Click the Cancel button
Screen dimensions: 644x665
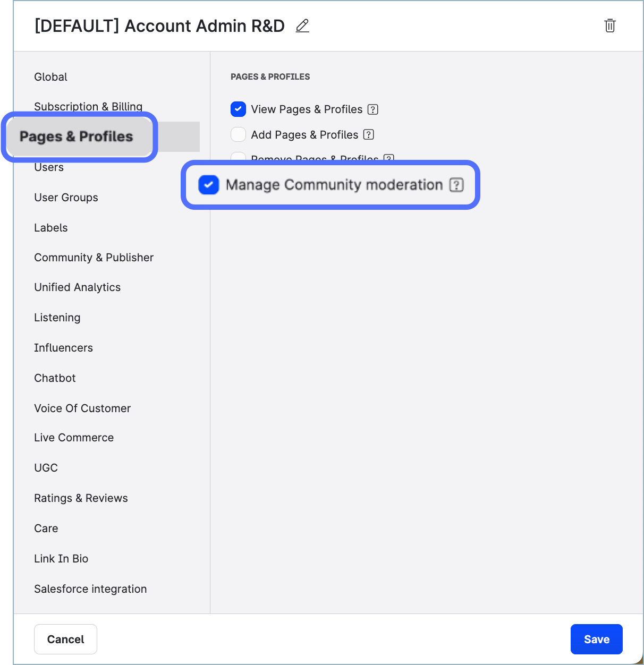point(65,639)
